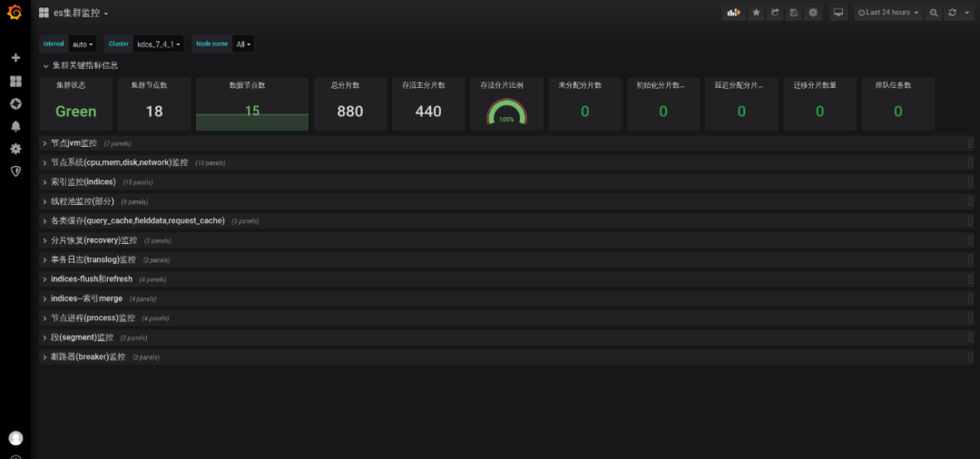Share the dashboard with share icon
The image size is (980, 459).
point(775,13)
